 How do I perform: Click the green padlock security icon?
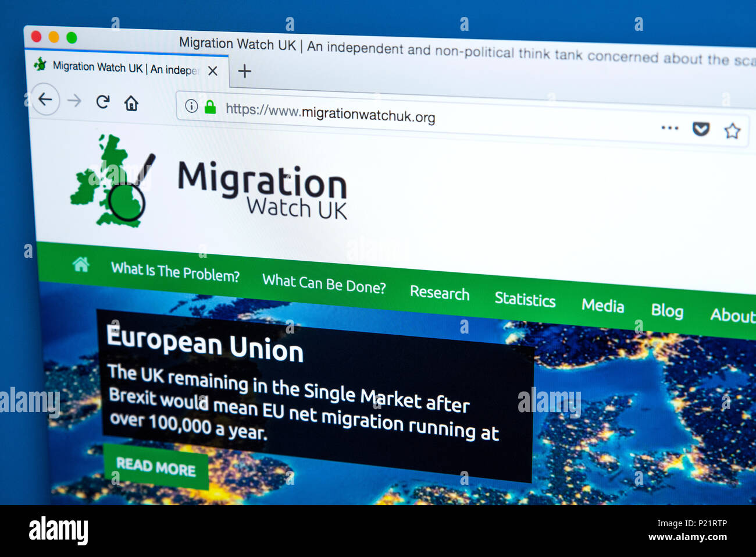pyautogui.click(x=210, y=107)
